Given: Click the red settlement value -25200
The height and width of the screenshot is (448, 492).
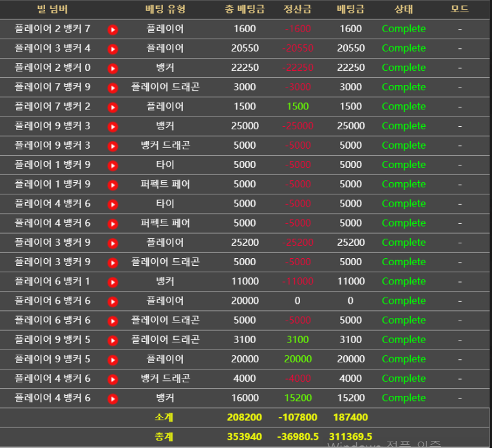Looking at the screenshot, I should (298, 243).
